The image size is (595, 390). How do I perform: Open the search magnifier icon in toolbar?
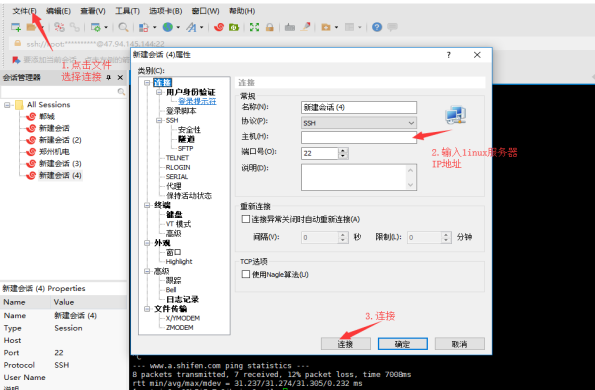[x=123, y=27]
